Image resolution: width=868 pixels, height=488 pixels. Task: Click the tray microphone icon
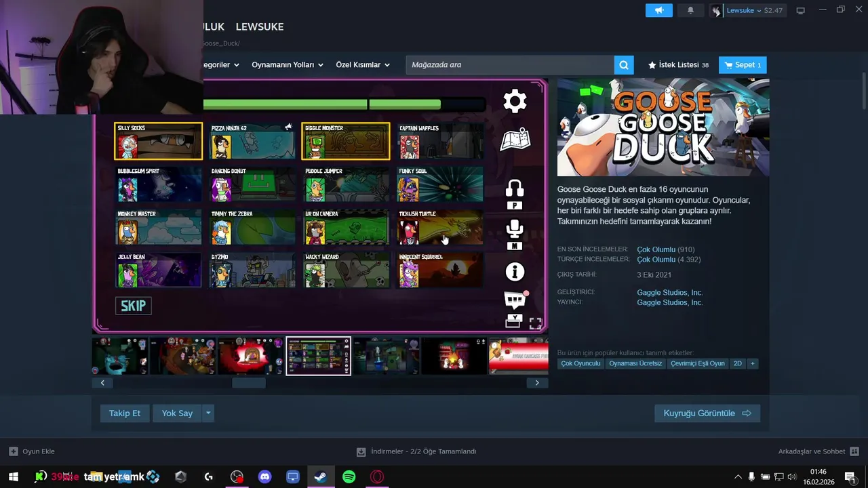[x=751, y=477]
